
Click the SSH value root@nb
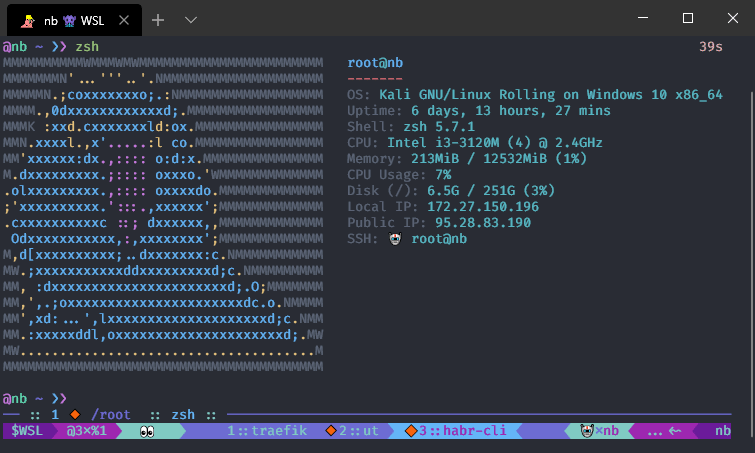click(x=439, y=239)
